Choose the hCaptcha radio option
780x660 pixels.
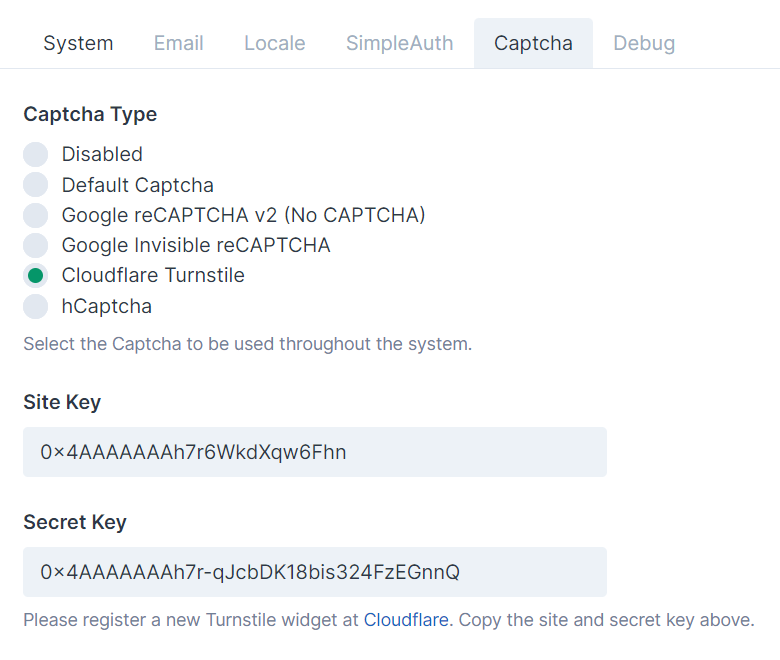[x=35, y=306]
